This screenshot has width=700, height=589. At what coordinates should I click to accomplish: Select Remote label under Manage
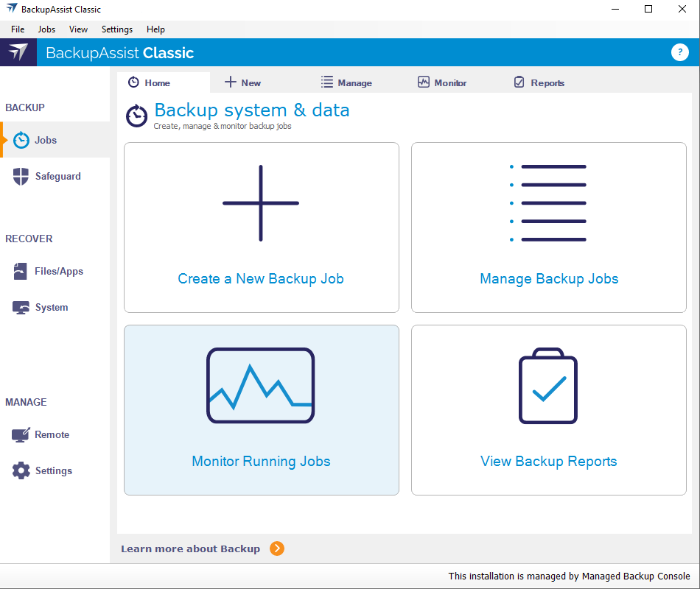pyautogui.click(x=52, y=434)
